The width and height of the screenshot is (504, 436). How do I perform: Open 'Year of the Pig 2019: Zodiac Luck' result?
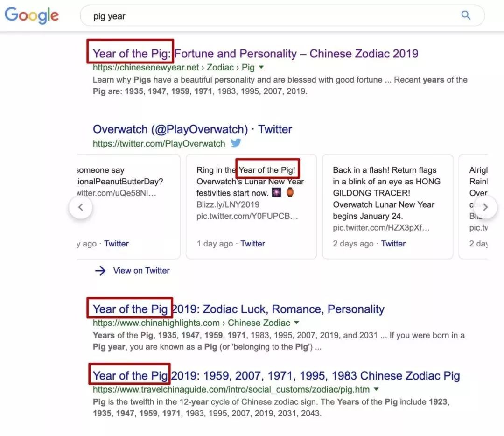(238, 309)
